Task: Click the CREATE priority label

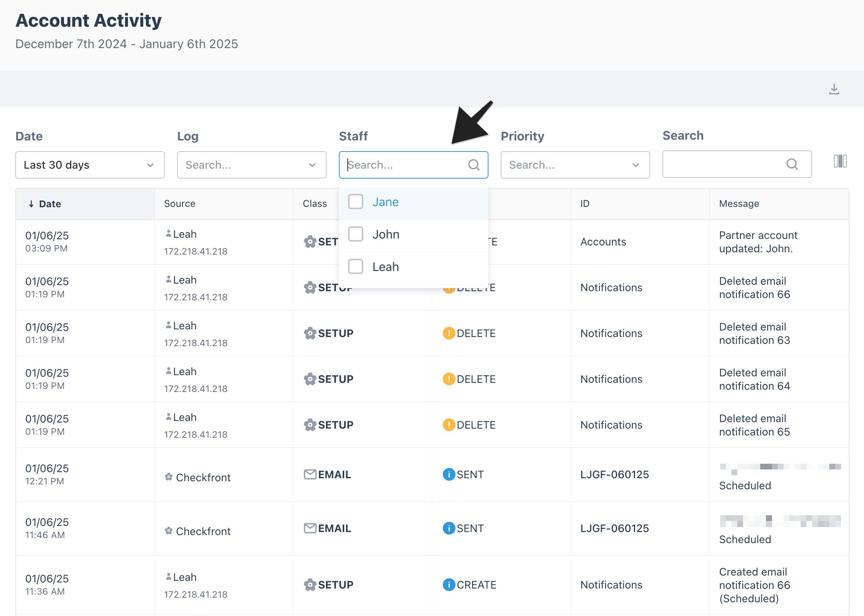Action: point(477,585)
